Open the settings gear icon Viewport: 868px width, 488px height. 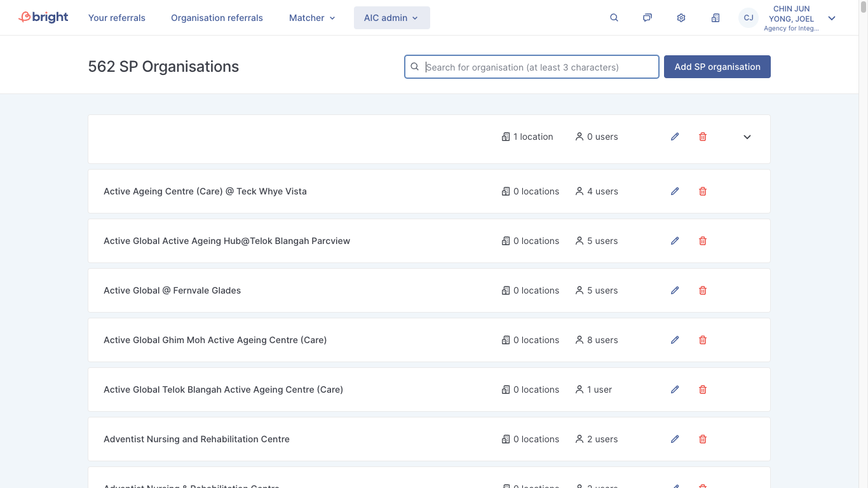(x=681, y=18)
